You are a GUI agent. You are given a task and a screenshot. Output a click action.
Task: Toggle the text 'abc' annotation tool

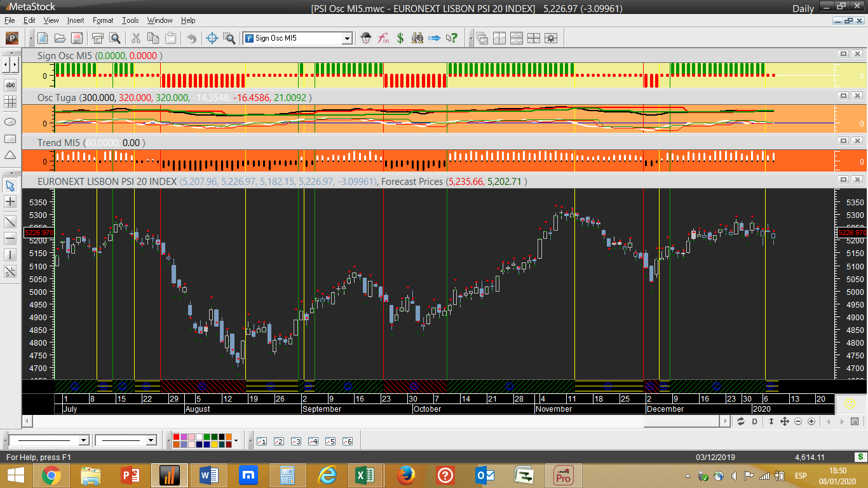tap(10, 85)
